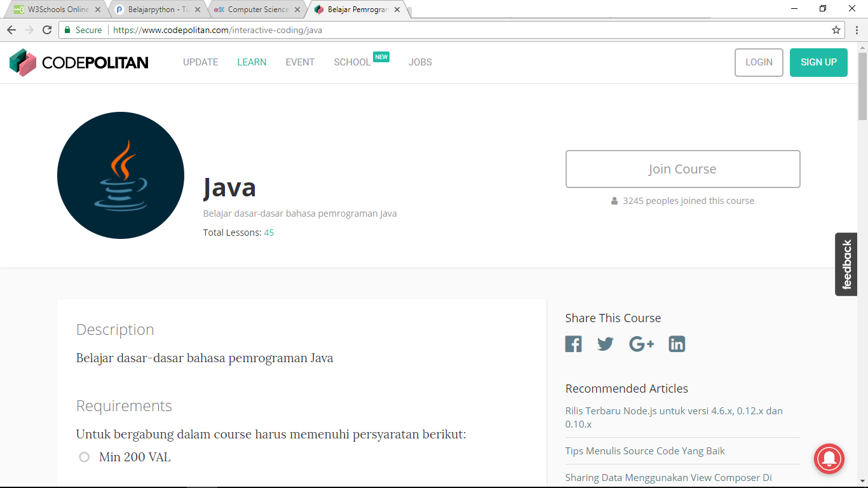Open the LEARN menu item
Viewport: 868px width, 488px height.
(252, 62)
